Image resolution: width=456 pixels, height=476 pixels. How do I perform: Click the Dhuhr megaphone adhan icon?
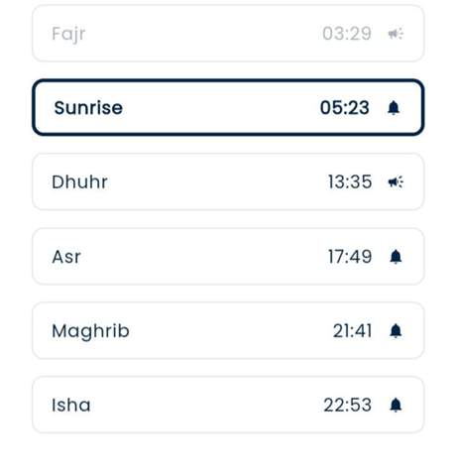tap(396, 181)
